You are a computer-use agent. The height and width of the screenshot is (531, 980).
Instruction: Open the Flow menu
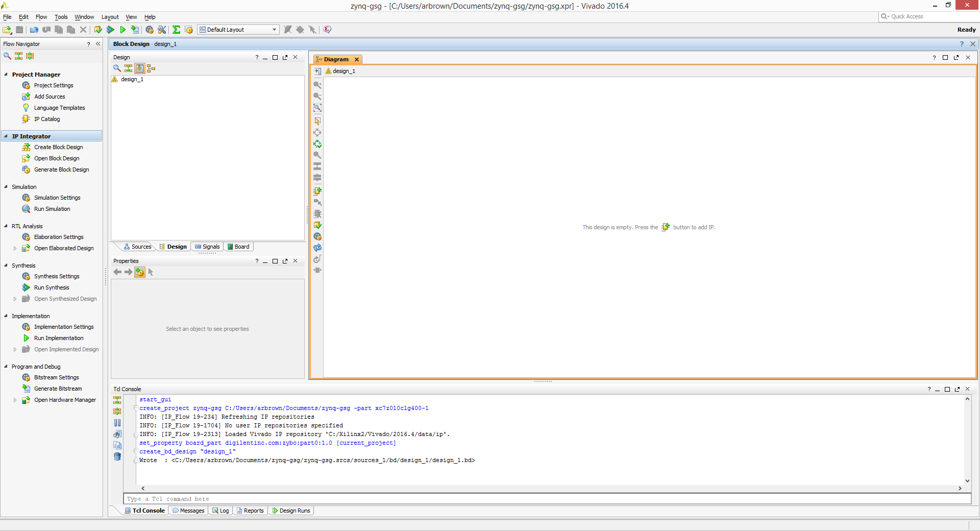pos(41,17)
